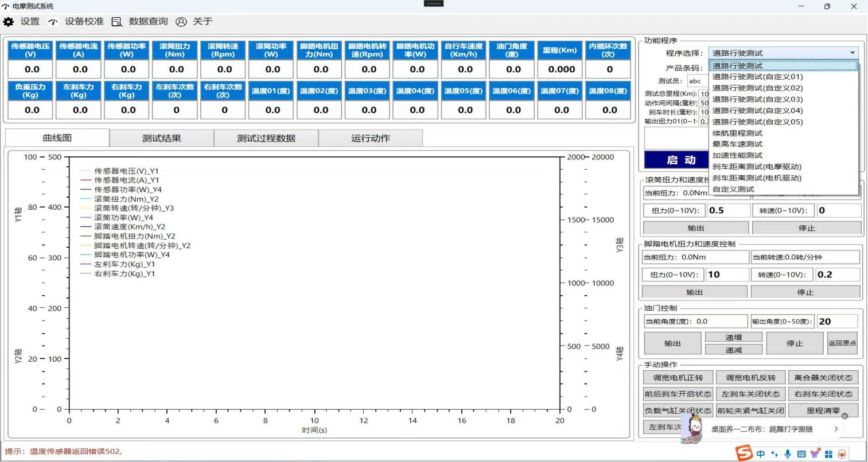Click the 输出角度 input field showing 20
868x462 pixels.
click(837, 322)
